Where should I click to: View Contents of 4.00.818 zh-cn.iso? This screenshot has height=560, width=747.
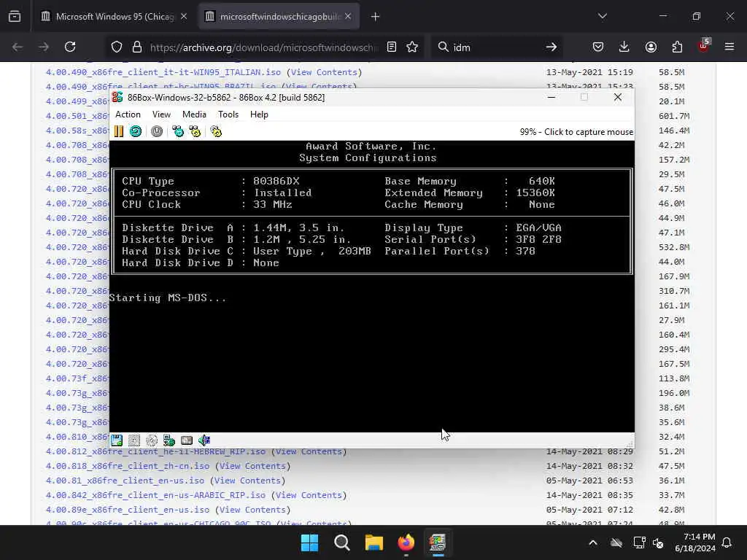point(252,466)
